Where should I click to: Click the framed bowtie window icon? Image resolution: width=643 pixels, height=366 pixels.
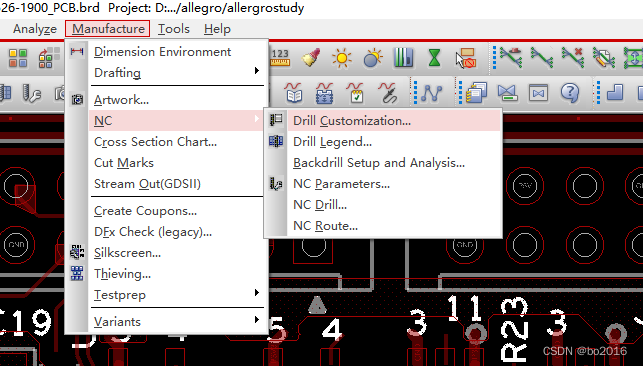click(538, 93)
